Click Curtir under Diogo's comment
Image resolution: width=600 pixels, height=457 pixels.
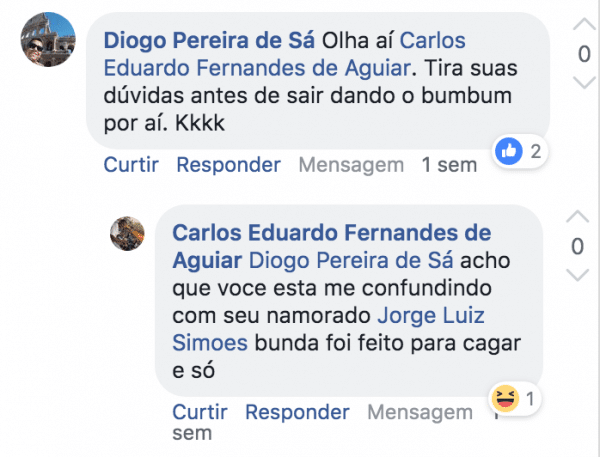pos(131,165)
